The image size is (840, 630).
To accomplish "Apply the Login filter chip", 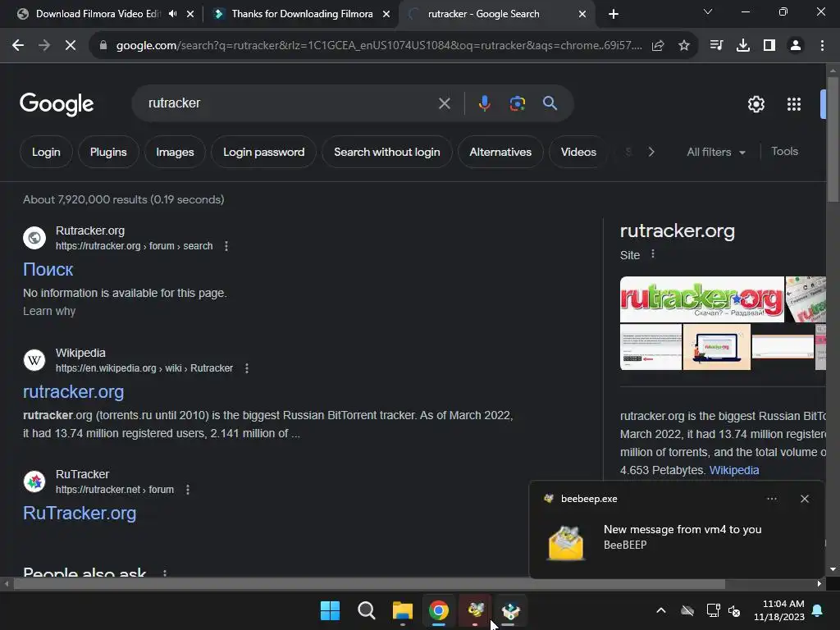I will click(46, 152).
